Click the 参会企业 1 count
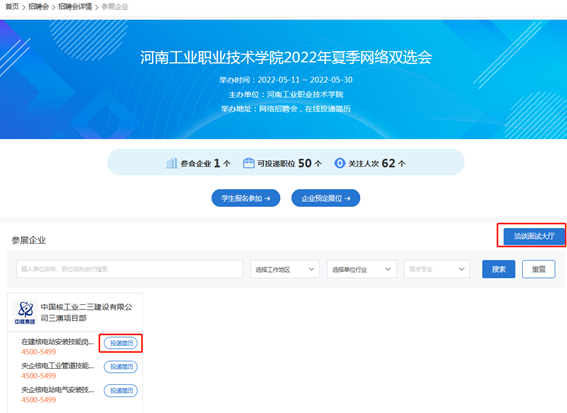The width and height of the screenshot is (567, 413). tap(205, 163)
